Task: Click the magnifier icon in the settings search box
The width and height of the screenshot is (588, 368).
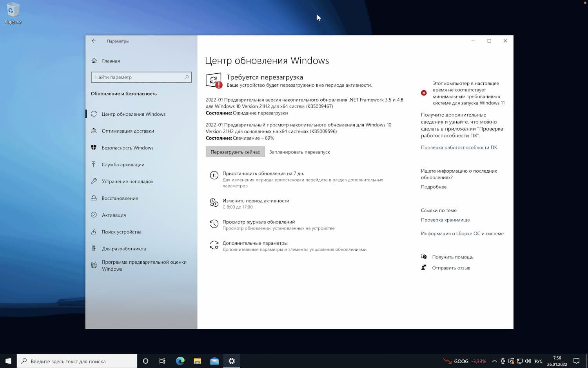Action: 187,77
